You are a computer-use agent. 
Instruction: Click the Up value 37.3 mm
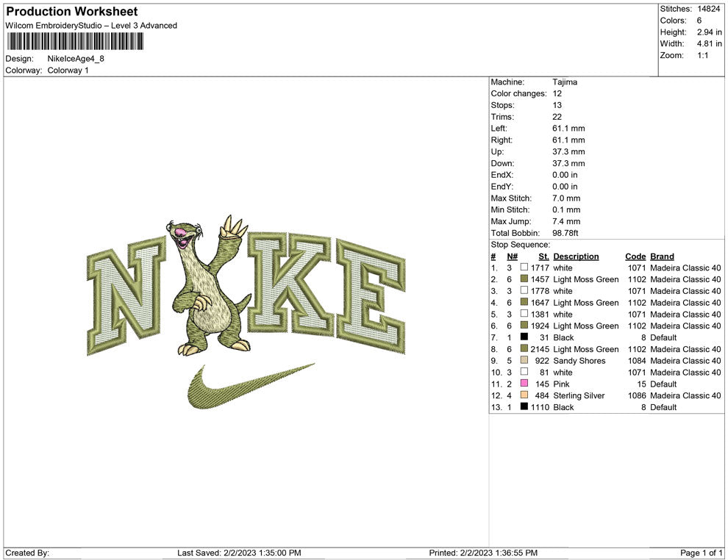(x=568, y=151)
